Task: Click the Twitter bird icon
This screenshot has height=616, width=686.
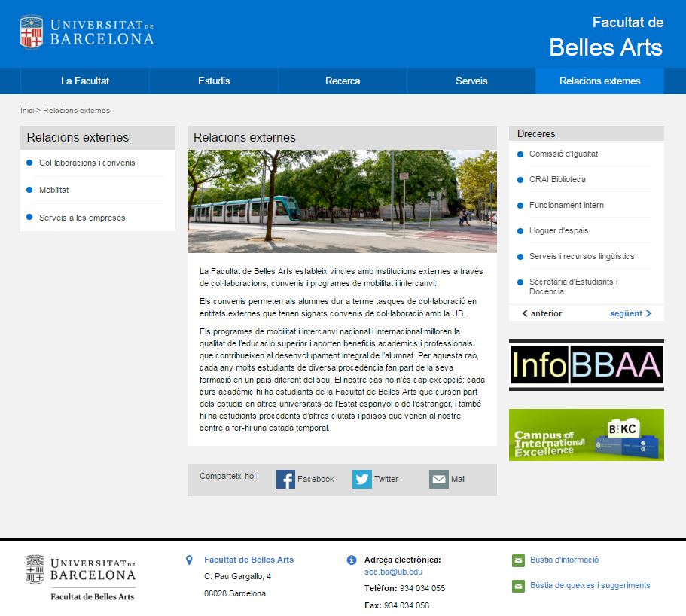Action: tap(362, 479)
